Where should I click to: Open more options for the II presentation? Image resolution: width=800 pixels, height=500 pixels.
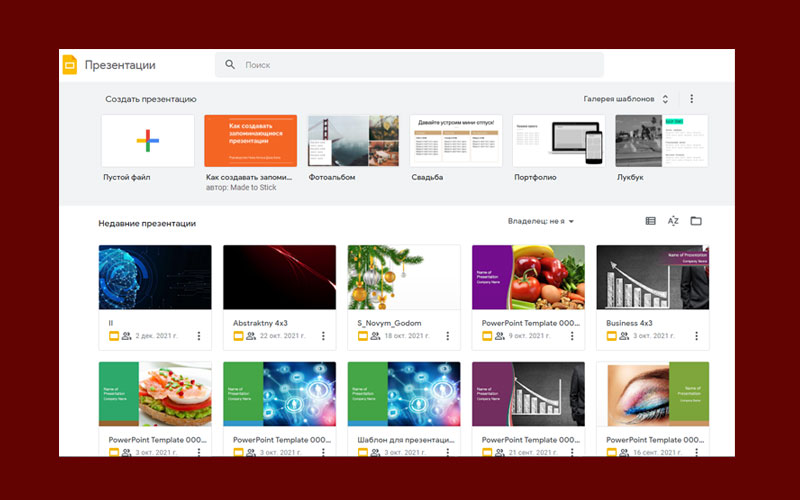coord(199,336)
